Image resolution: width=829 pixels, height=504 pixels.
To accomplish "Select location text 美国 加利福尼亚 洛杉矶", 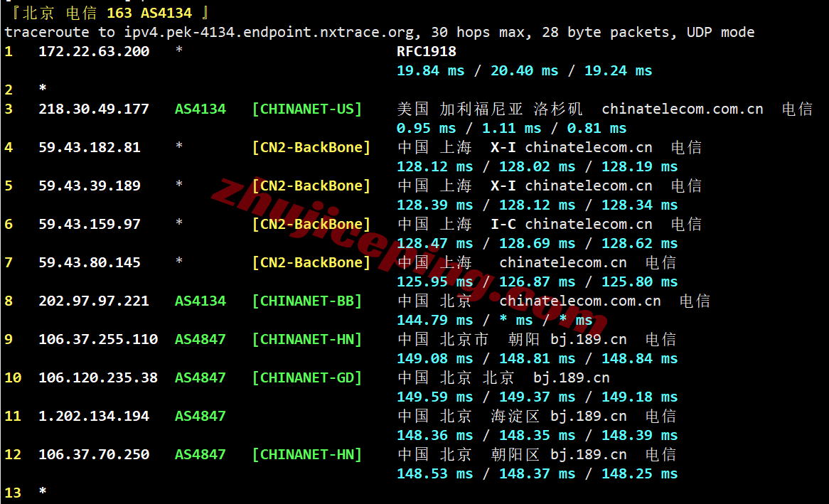I will pos(490,109).
